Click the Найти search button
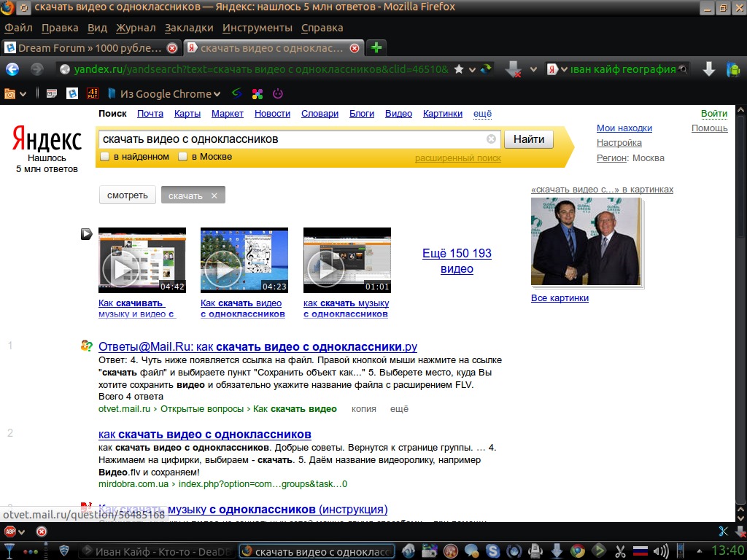The width and height of the screenshot is (747, 560). click(x=529, y=139)
